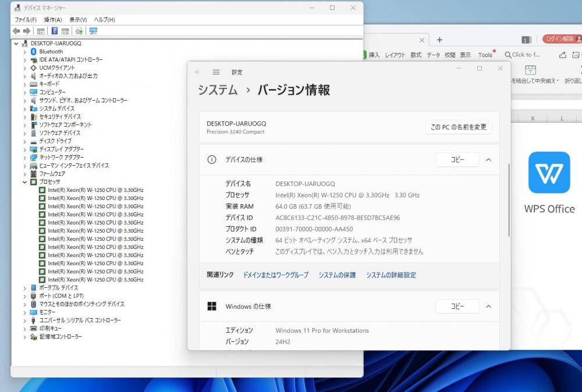Click the Windows logo beside Windowsの仕様
The height and width of the screenshot is (392, 582).
pyautogui.click(x=212, y=307)
